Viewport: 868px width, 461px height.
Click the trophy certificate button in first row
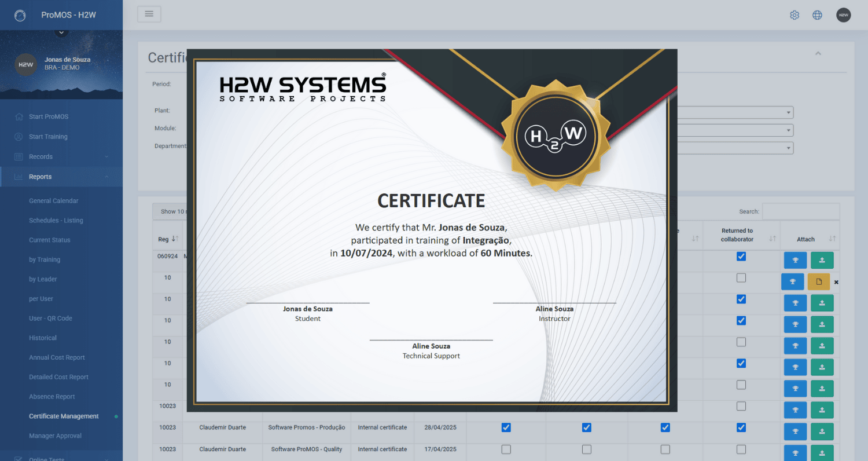click(x=795, y=260)
